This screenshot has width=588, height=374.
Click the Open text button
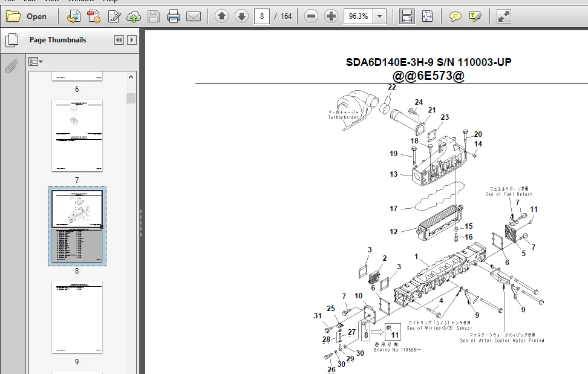pyautogui.click(x=36, y=16)
